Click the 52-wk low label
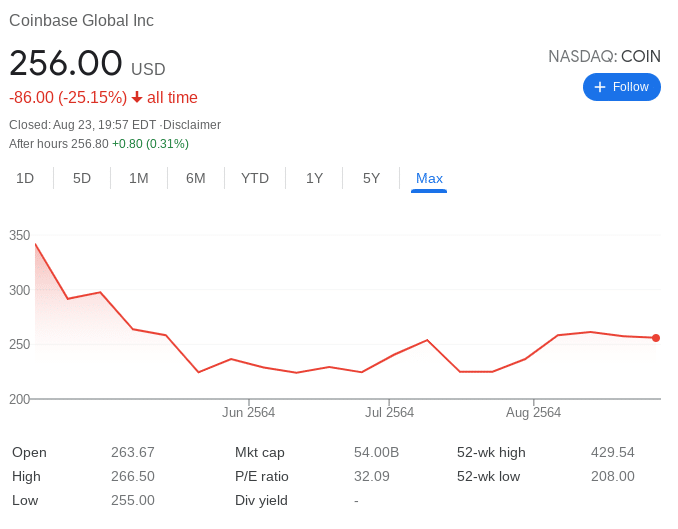This screenshot has width=678, height=529. point(489,476)
